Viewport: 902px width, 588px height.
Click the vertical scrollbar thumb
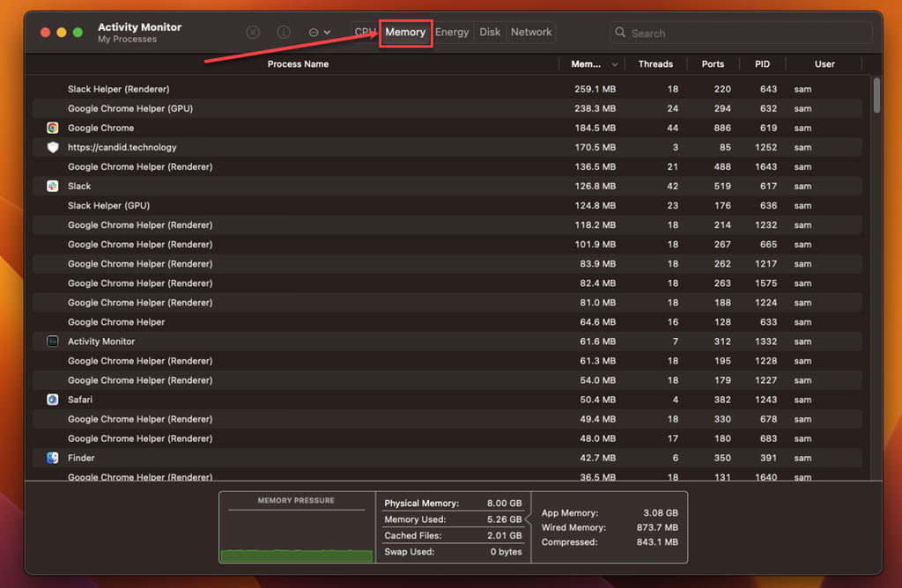pyautogui.click(x=876, y=95)
